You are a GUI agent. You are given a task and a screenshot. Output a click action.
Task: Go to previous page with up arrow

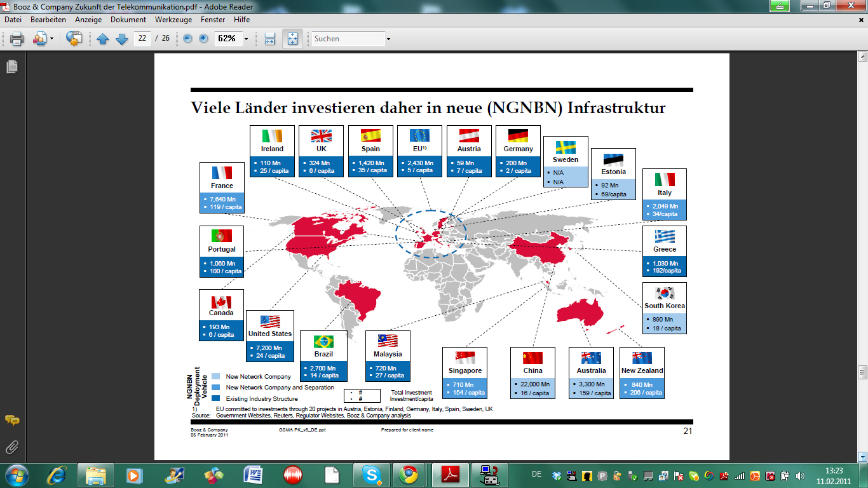[103, 39]
